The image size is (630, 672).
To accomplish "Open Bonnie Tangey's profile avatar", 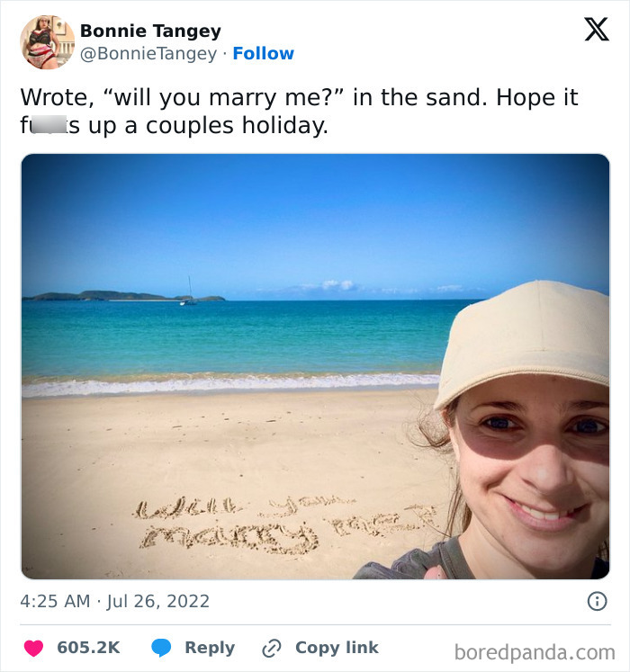I will click(48, 42).
